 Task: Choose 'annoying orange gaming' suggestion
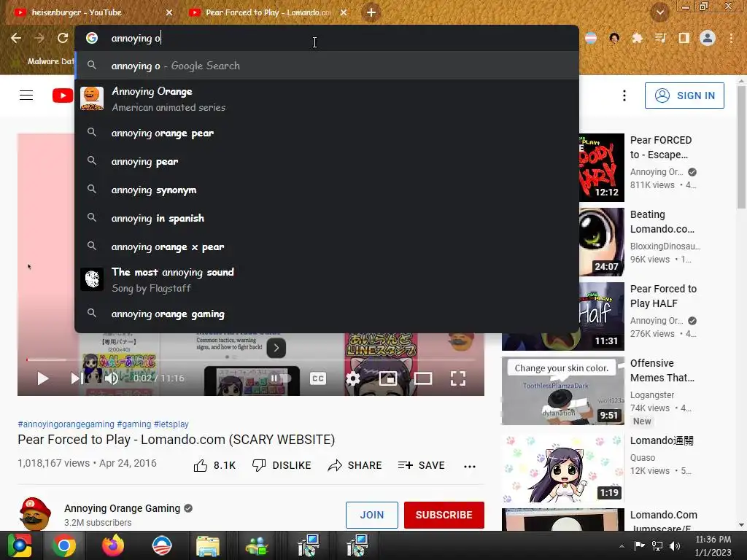327,314
